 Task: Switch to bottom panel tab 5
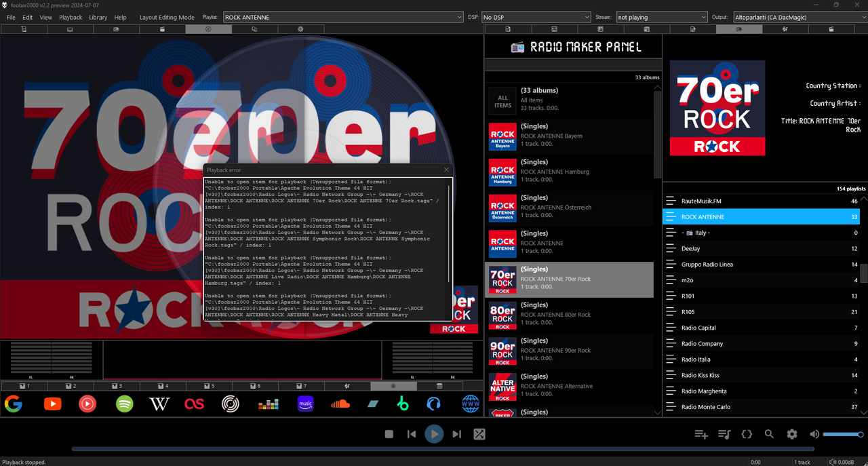209,386
